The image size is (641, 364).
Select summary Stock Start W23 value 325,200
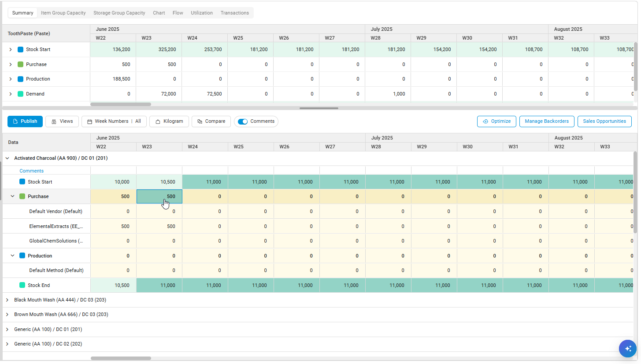159,50
